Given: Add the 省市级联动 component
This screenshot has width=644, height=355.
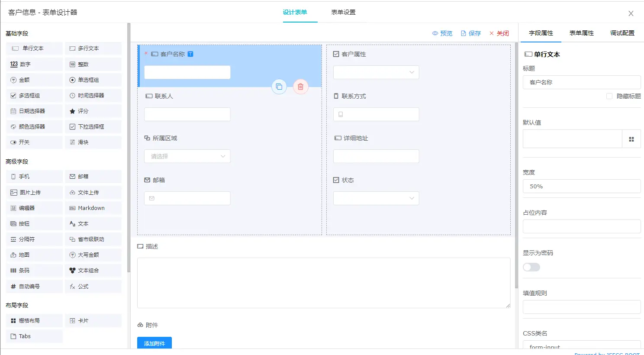Looking at the screenshot, I should click(x=93, y=239).
